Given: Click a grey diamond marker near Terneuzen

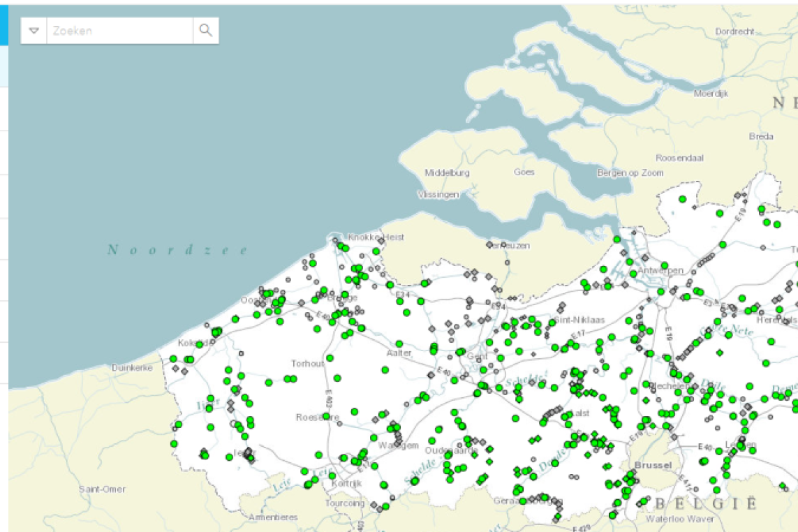Looking at the screenshot, I should (491, 246).
